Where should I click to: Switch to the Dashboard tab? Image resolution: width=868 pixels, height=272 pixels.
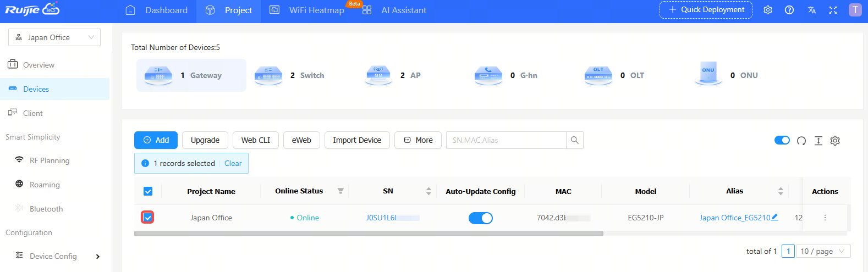click(x=157, y=10)
